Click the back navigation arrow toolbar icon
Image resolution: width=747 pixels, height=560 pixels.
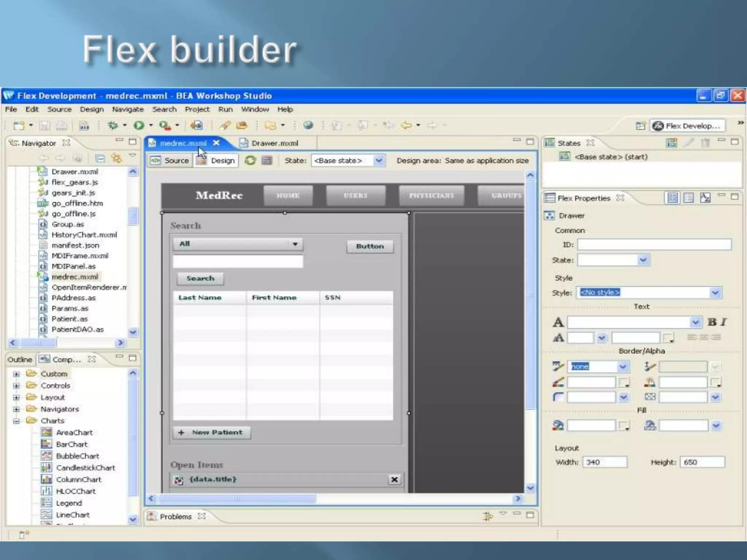pos(406,126)
